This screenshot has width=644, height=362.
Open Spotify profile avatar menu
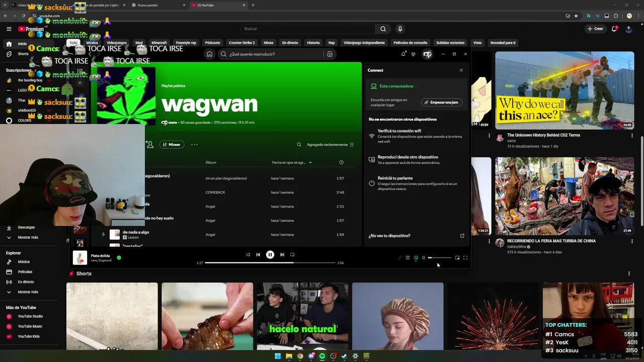pos(427,54)
